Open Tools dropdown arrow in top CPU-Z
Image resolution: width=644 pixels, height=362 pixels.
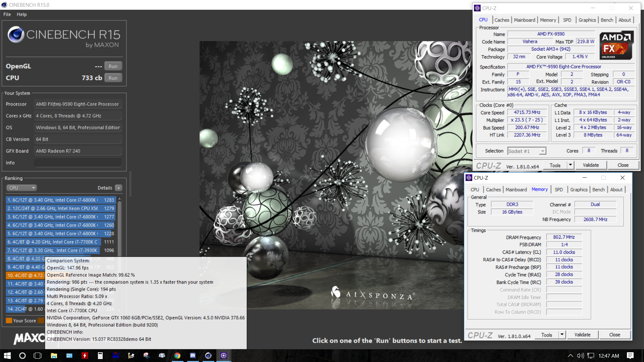570,165
